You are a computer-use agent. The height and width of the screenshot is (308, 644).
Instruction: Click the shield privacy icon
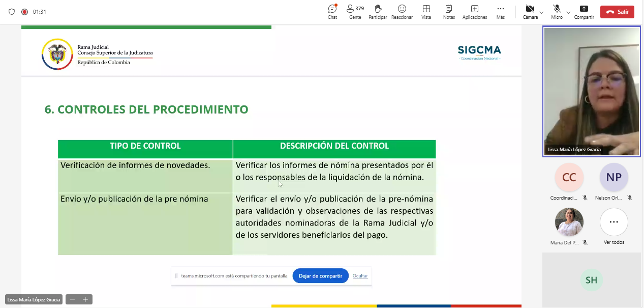[12, 12]
